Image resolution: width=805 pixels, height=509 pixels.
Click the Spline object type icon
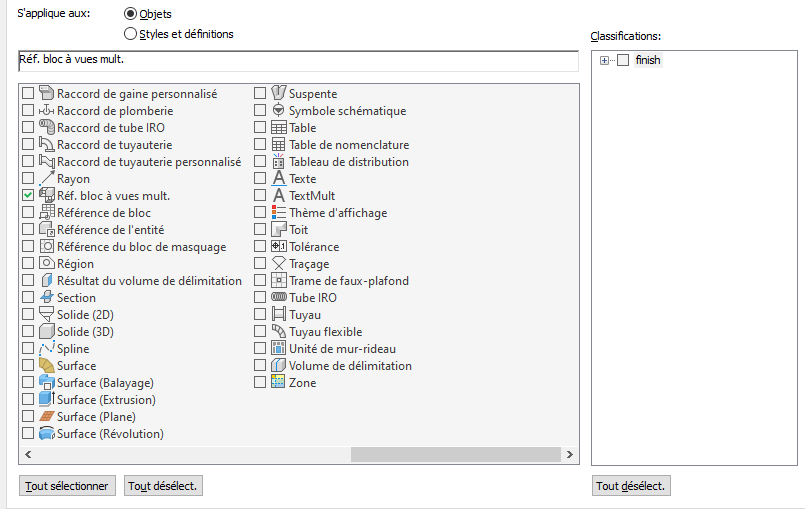(46, 349)
